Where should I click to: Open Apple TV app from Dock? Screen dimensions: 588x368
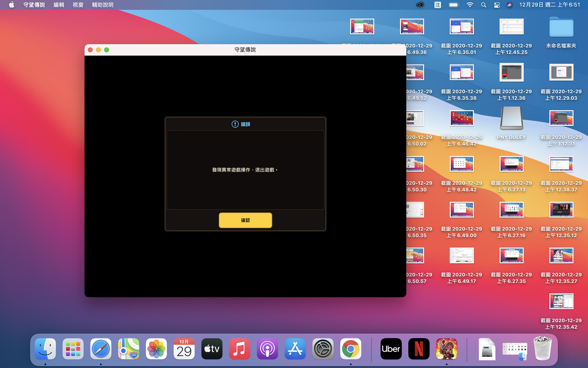click(212, 349)
